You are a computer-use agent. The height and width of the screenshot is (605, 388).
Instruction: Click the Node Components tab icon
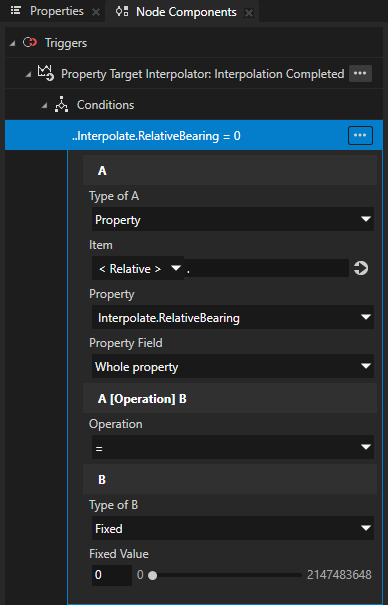[122, 11]
